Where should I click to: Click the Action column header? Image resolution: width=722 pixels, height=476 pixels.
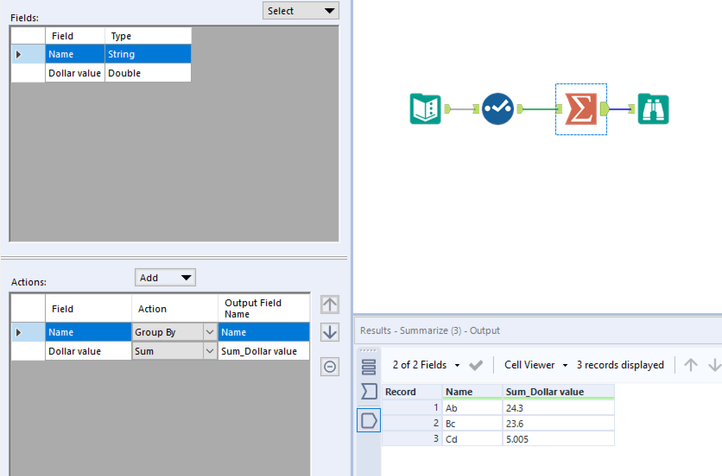coord(175,308)
